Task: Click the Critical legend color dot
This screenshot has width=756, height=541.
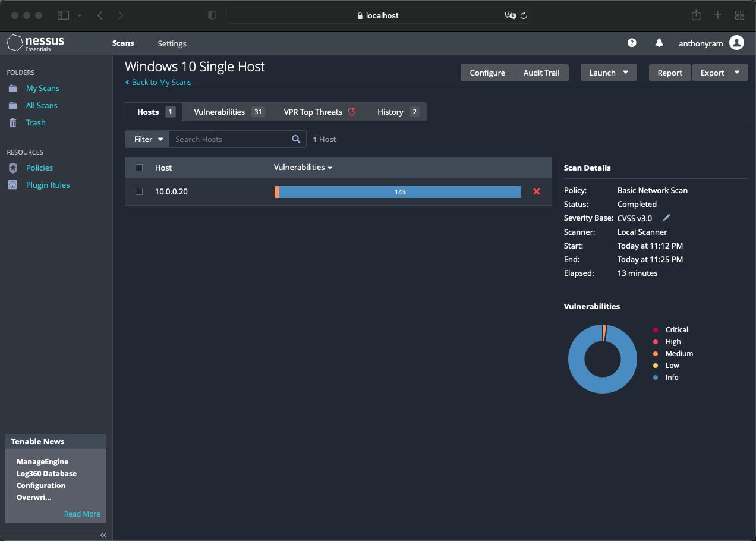Action: (656, 330)
